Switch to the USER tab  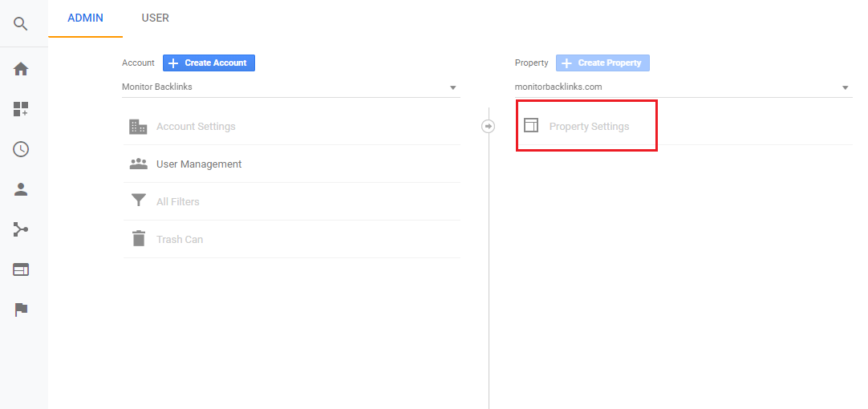click(x=155, y=18)
